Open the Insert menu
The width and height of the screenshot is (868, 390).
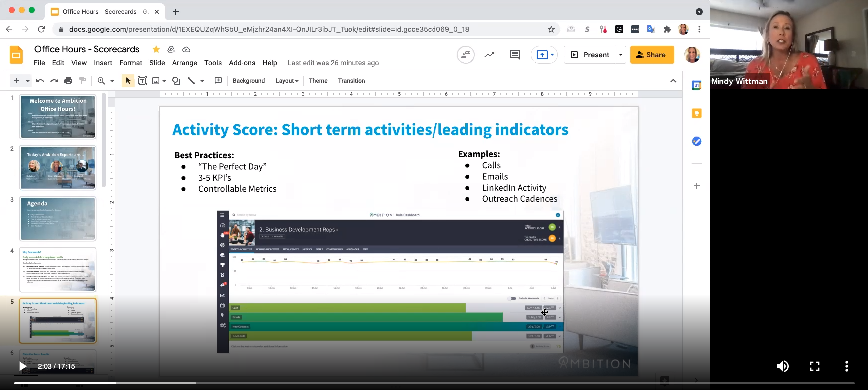tap(103, 63)
